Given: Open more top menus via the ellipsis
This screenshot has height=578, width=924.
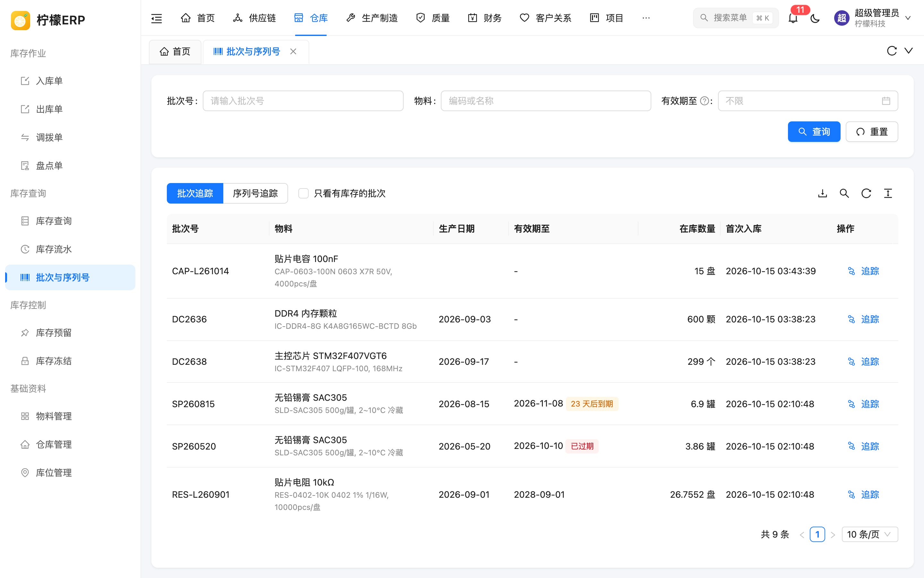Looking at the screenshot, I should click(646, 18).
